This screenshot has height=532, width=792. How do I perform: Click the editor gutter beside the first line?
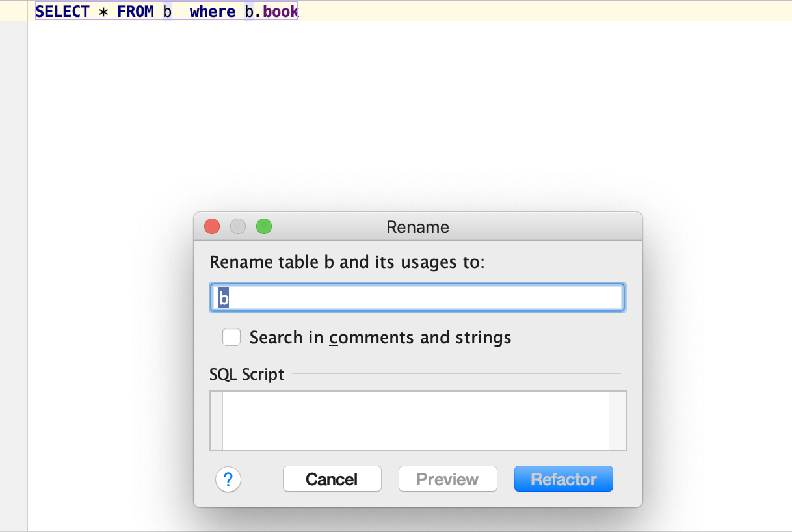[13, 12]
